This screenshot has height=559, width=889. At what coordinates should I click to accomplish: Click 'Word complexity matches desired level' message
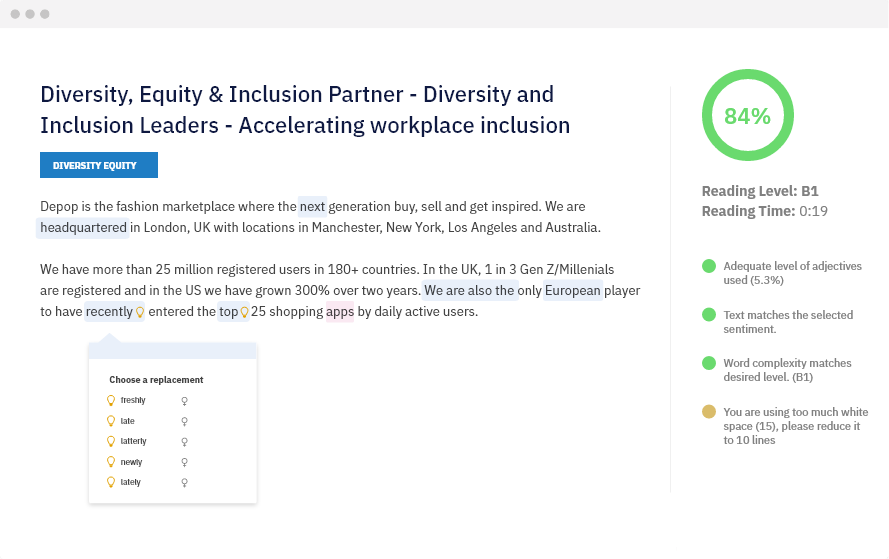[x=787, y=370]
